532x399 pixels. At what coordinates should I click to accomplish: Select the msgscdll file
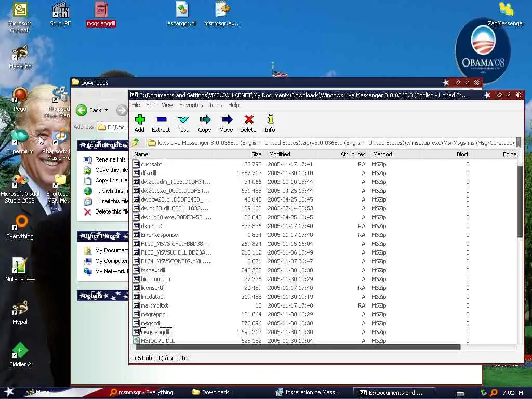coord(151,323)
